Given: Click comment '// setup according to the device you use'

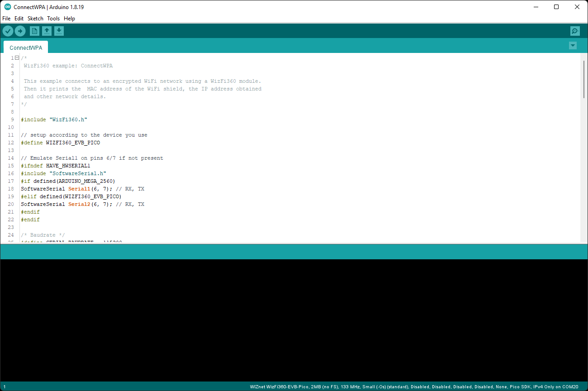Looking at the screenshot, I should [x=84, y=135].
